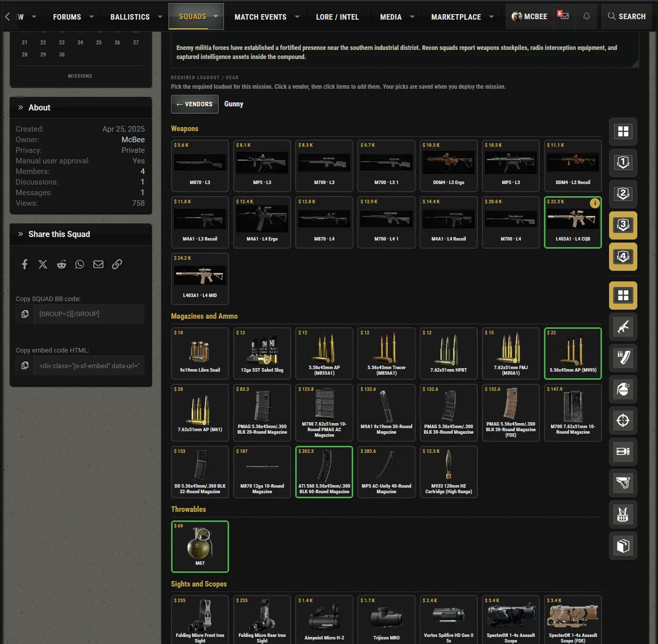Toggle the level 4 badge filter
This screenshot has height=644, width=658.
click(x=623, y=257)
